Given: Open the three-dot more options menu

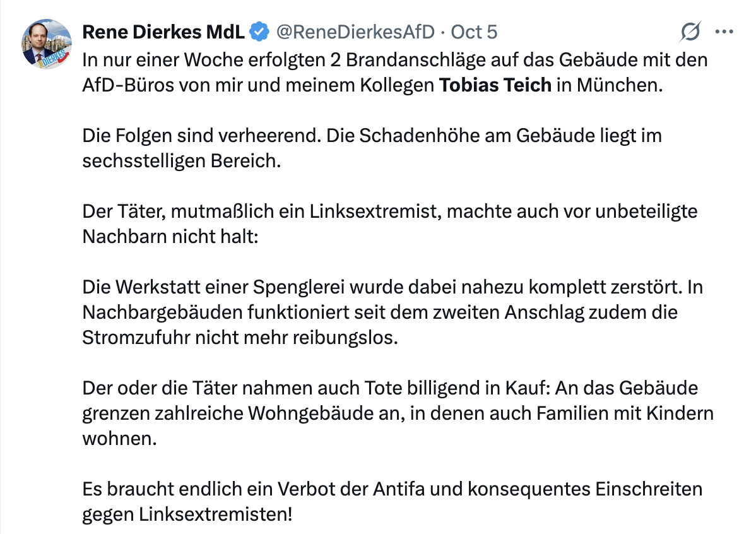Looking at the screenshot, I should coord(723,31).
